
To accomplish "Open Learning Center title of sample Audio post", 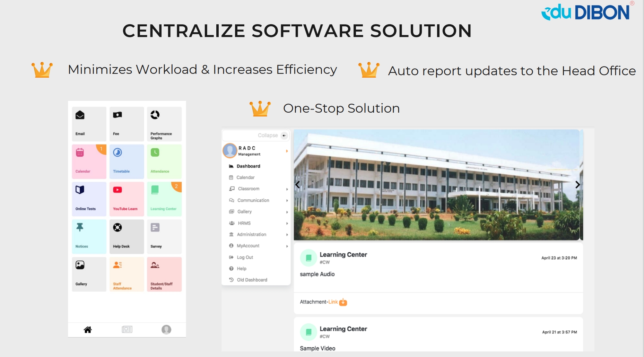I will tap(343, 254).
